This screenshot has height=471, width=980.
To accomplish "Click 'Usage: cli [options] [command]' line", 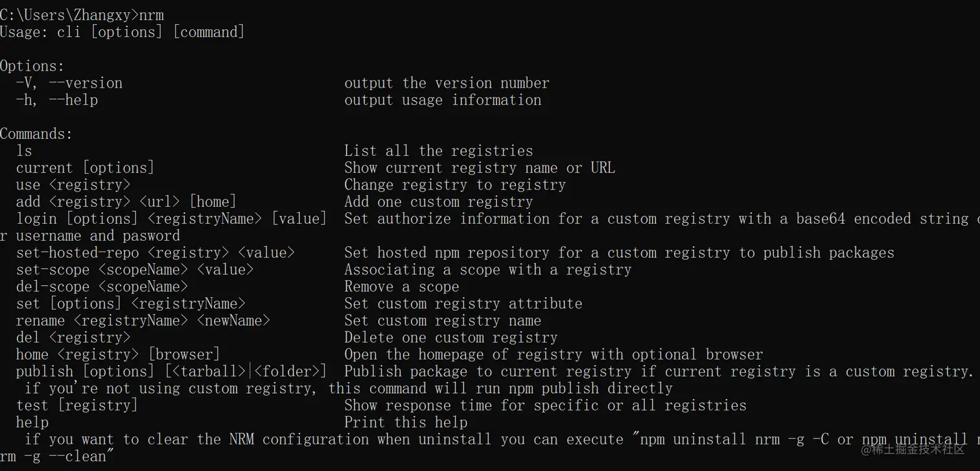I will point(122,32).
